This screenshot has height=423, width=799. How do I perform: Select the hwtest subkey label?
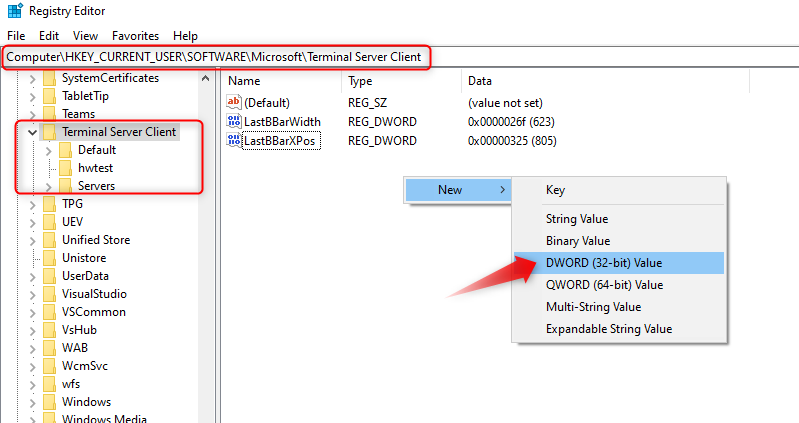95,168
